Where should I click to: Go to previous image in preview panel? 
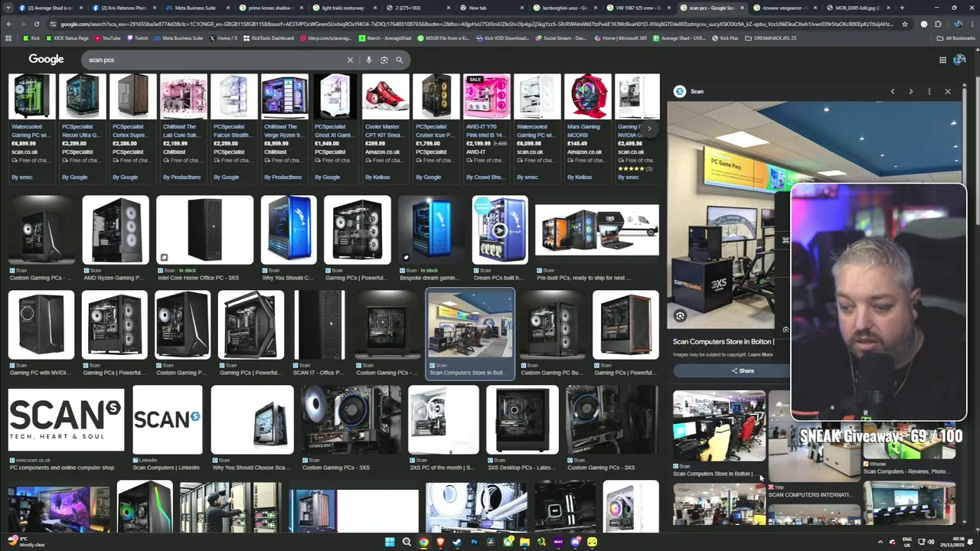892,91
